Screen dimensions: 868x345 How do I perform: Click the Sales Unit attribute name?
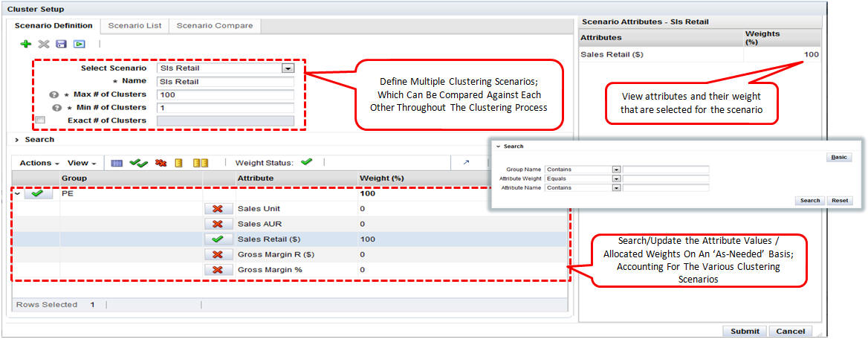coord(259,209)
